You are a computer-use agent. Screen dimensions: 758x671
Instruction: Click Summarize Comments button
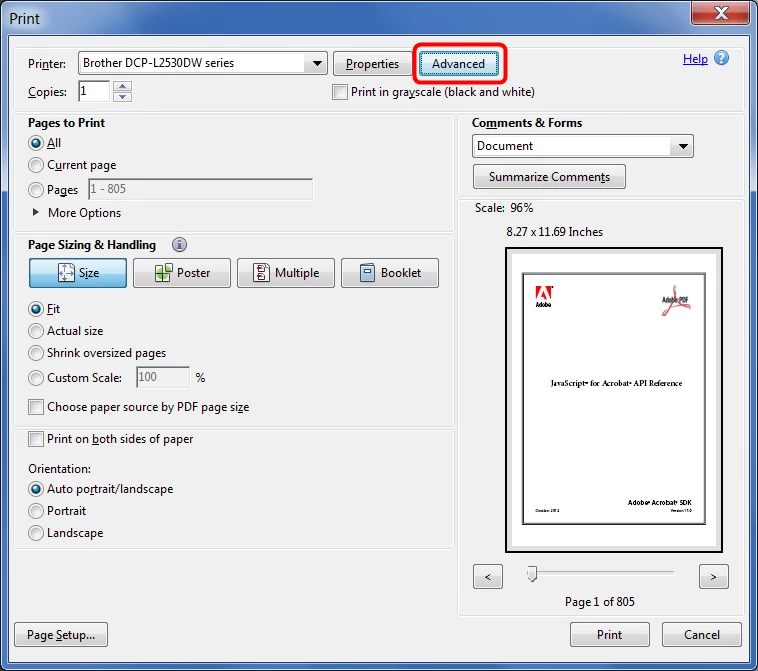(549, 177)
